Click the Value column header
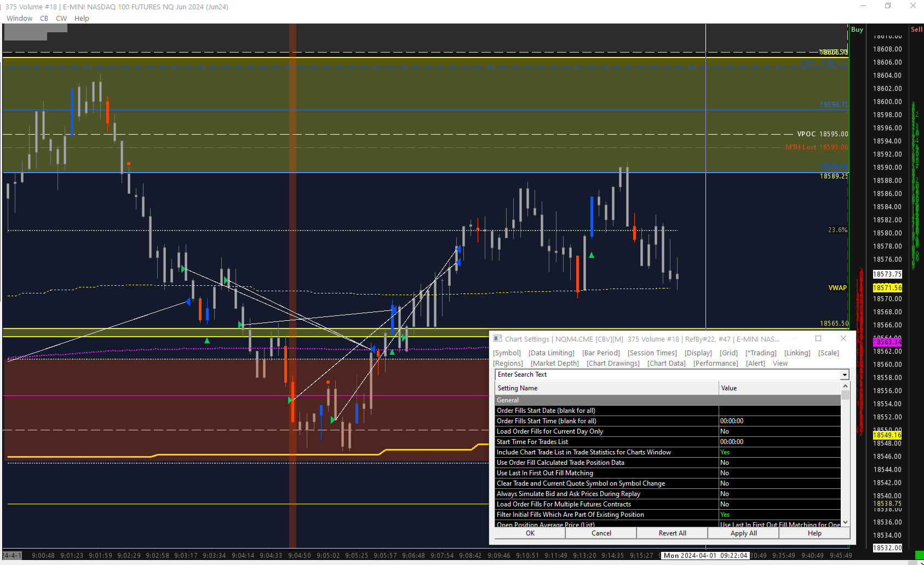The width and height of the screenshot is (924, 565). point(779,388)
